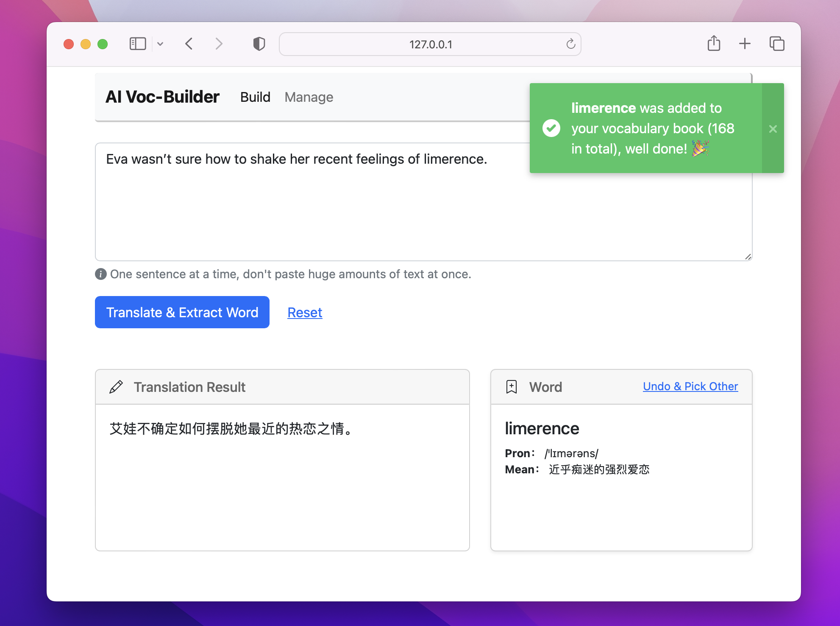840x626 pixels.
Task: Show the tab overview icon
Action: tap(777, 44)
